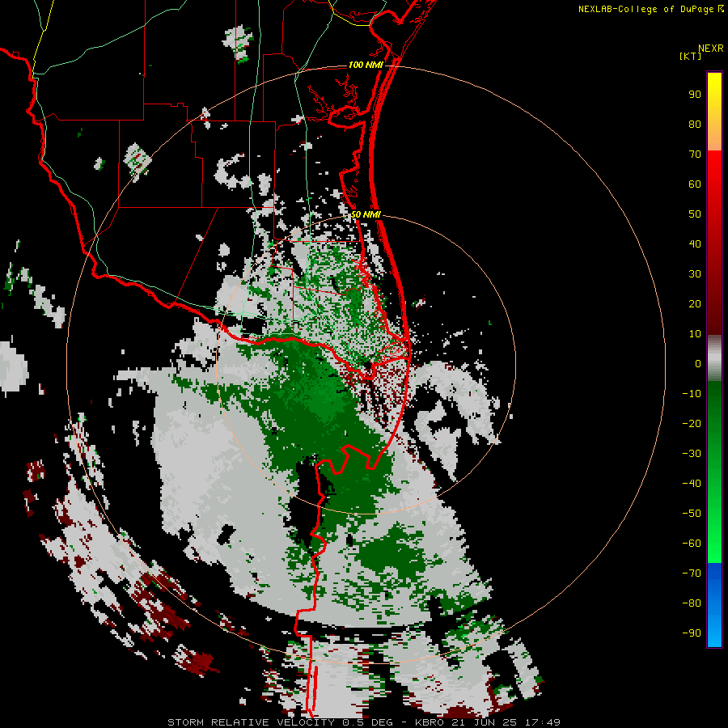728x728 pixels.
Task: Click the 70 value on the velocity scale
Action: [x=695, y=154]
